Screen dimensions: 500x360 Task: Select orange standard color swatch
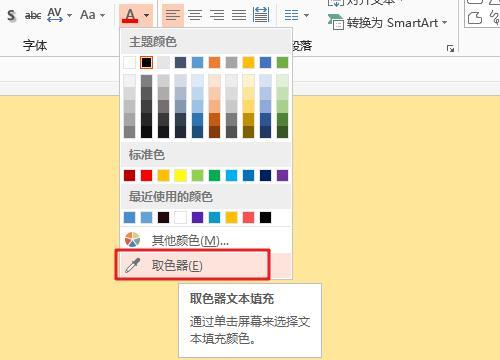point(163,175)
